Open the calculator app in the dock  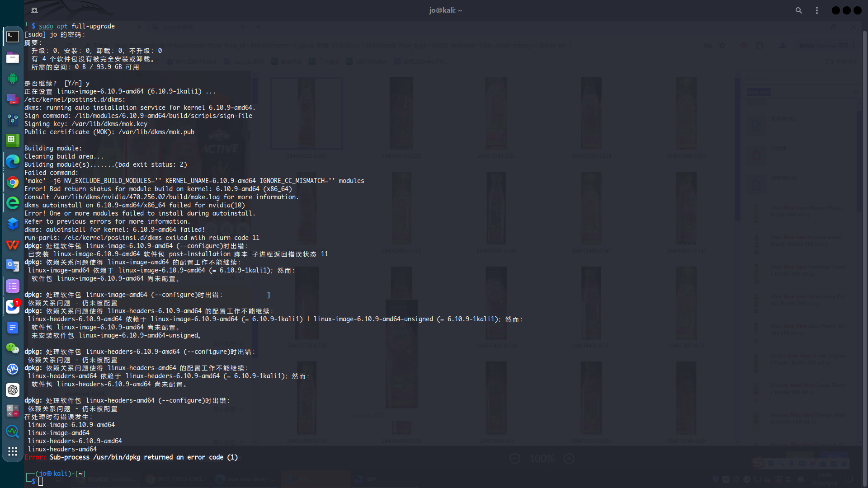[12, 411]
